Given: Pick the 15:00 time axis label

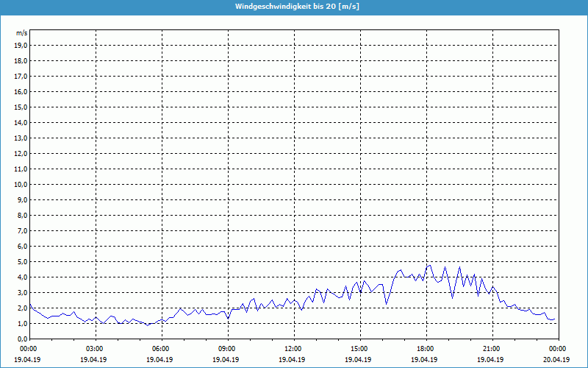Looking at the screenshot, I should pos(359,349).
